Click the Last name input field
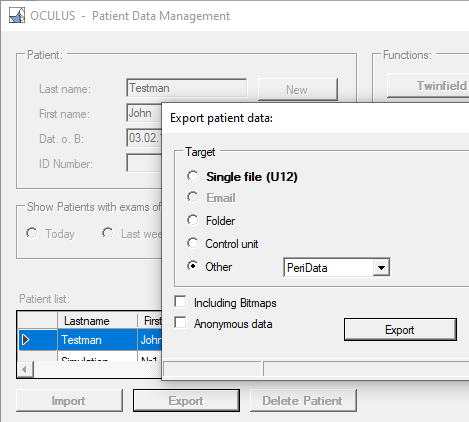 187,88
